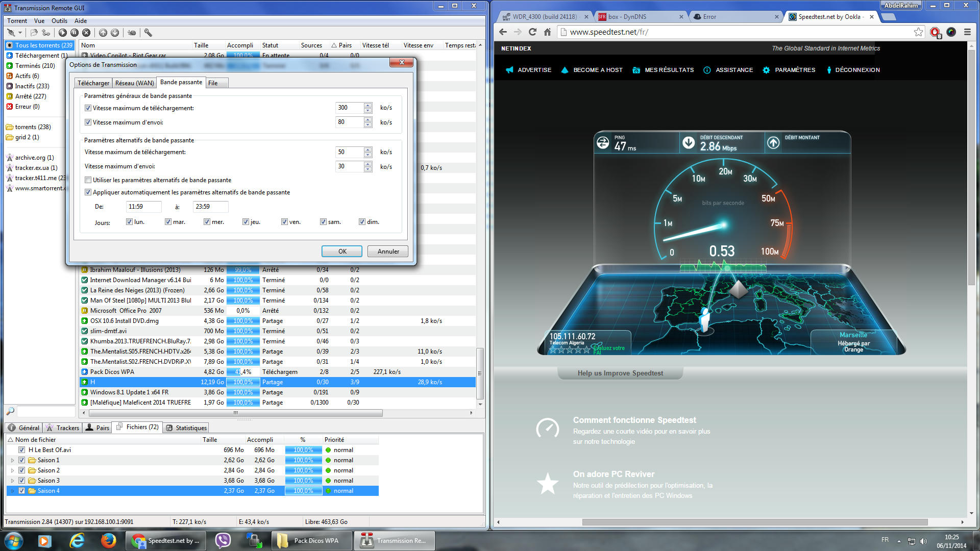980x551 pixels.
Task: Open Firefox from the Windows taskbar
Action: [x=108, y=540]
